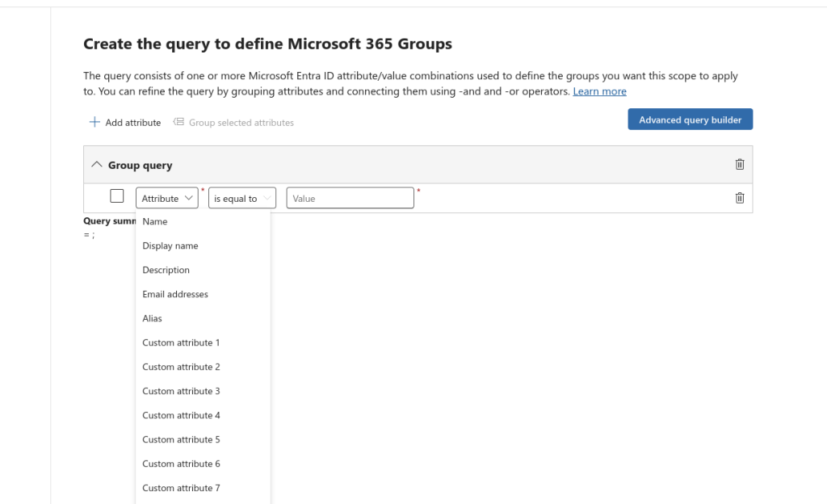Open the Learn more link

pos(600,91)
